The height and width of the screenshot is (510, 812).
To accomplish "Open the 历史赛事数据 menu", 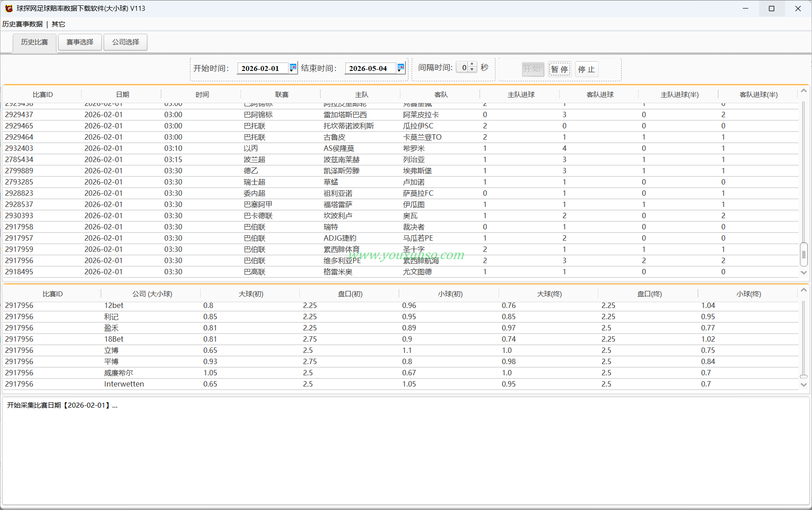I will pyautogui.click(x=22, y=24).
